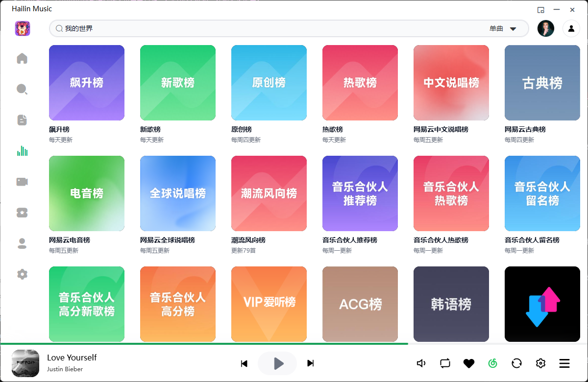Open the search page in sidebar
The height and width of the screenshot is (382, 588).
pyautogui.click(x=22, y=89)
